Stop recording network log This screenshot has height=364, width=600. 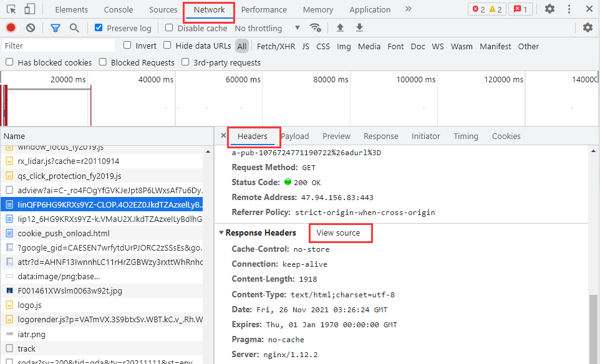point(11,28)
